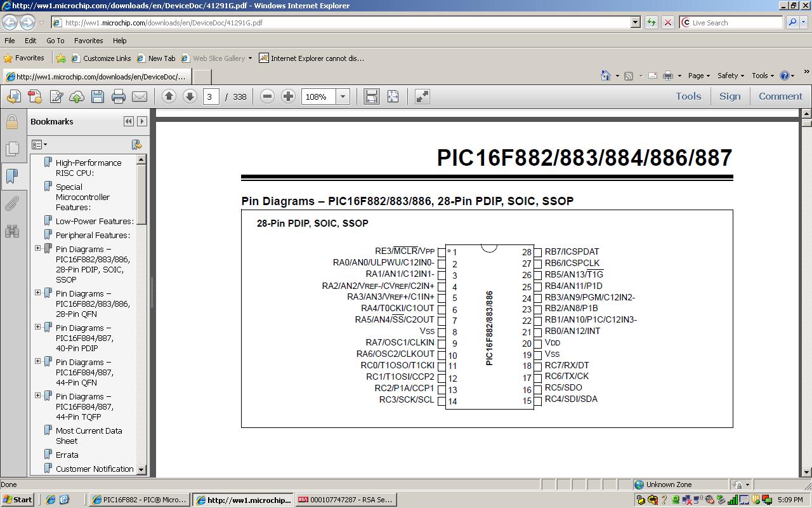Click the find current bookmark icon

[136, 145]
